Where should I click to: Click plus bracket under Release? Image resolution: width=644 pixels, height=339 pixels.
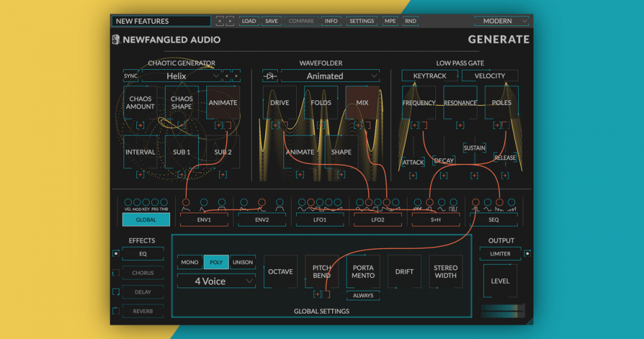[505, 176]
